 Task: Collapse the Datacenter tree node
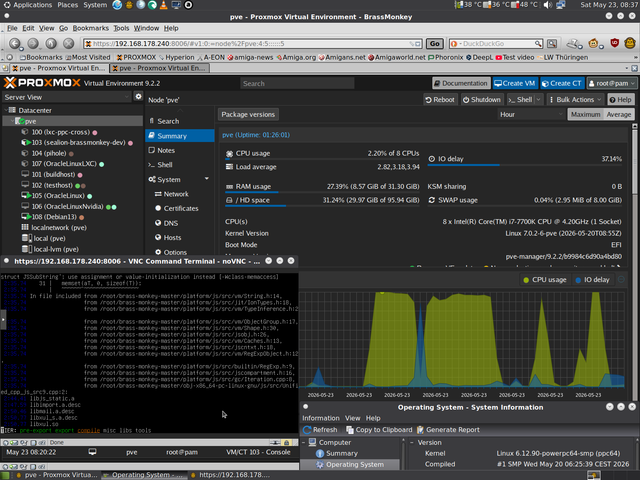[x=6, y=110]
